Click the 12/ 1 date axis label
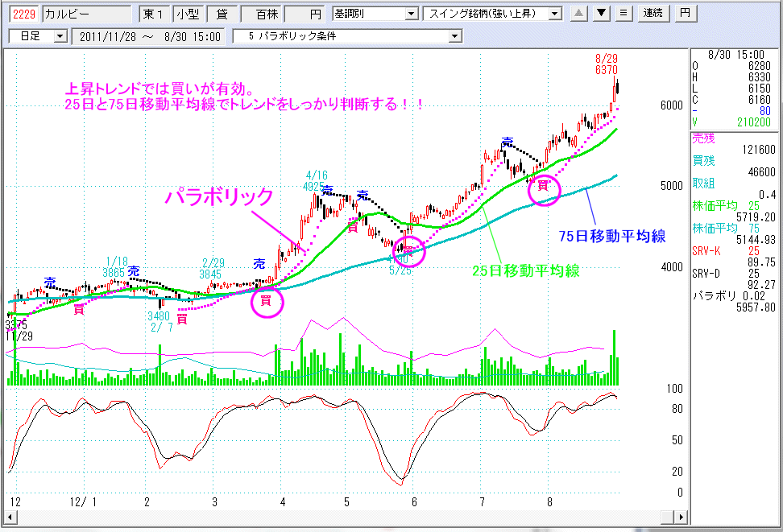Screen dimensions: 783x532 coord(83,502)
